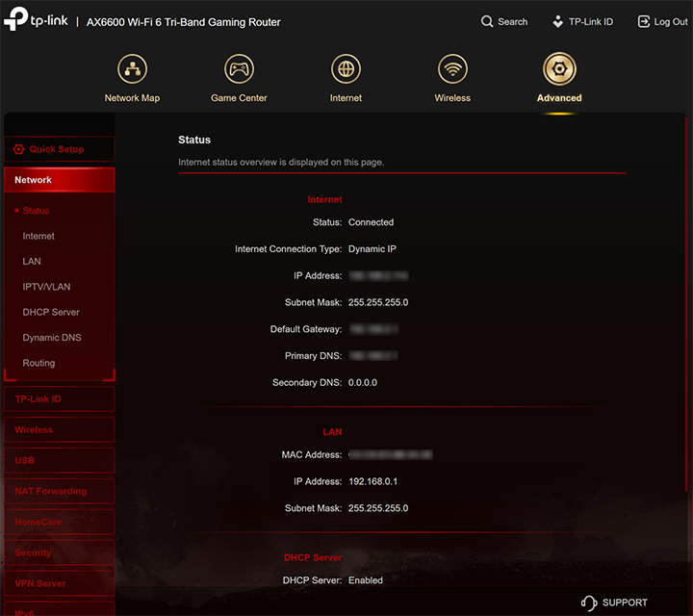The height and width of the screenshot is (616, 693).
Task: Open the Routing submenu item
Action: tap(38, 363)
